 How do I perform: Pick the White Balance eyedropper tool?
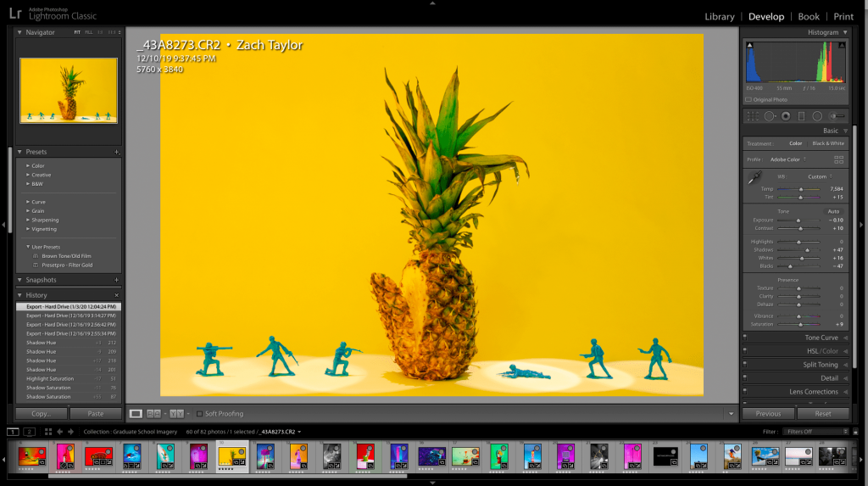click(x=754, y=178)
